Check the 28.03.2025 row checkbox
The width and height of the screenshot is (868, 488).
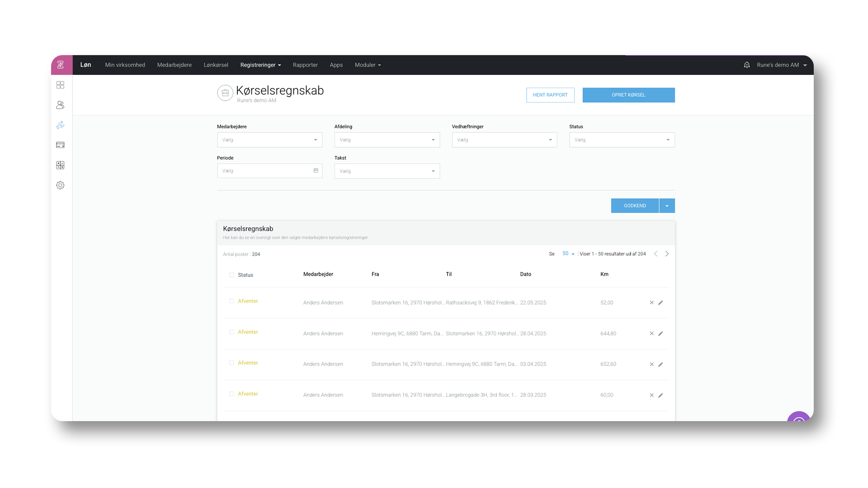tap(231, 394)
